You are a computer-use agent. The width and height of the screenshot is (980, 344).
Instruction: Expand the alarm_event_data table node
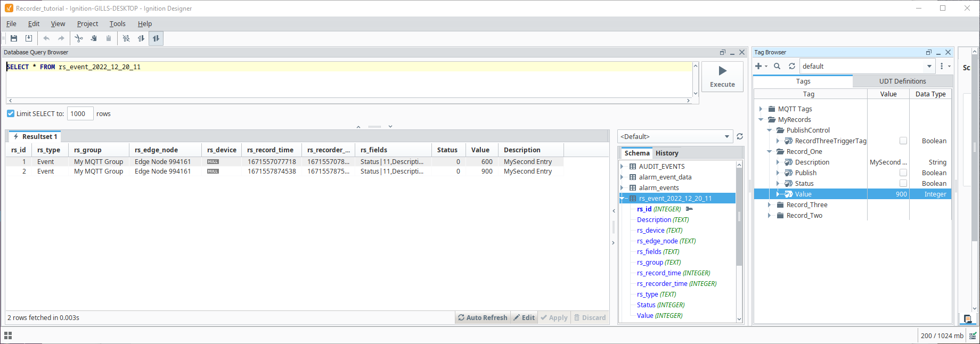622,177
